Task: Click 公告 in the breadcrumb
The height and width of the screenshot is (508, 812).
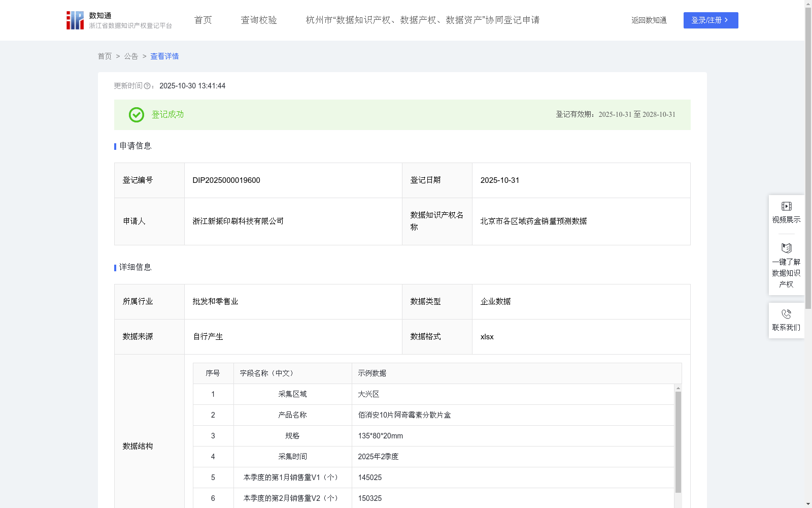Action: point(131,56)
